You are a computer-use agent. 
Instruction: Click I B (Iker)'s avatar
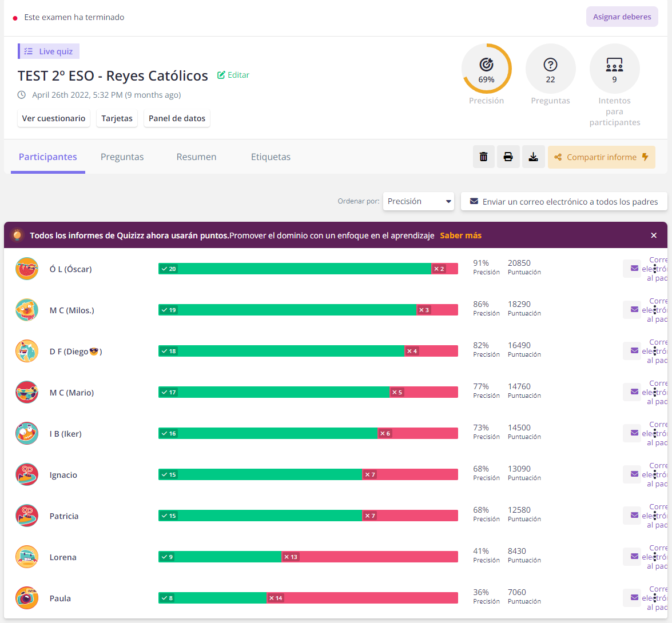(27, 433)
